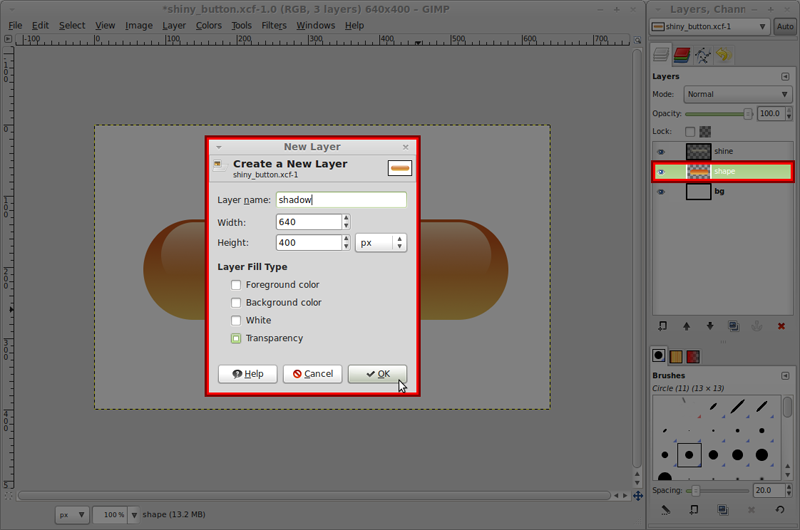Screen dimensions: 800x530
Task: Click the anchor floating layer icon
Action: click(757, 326)
